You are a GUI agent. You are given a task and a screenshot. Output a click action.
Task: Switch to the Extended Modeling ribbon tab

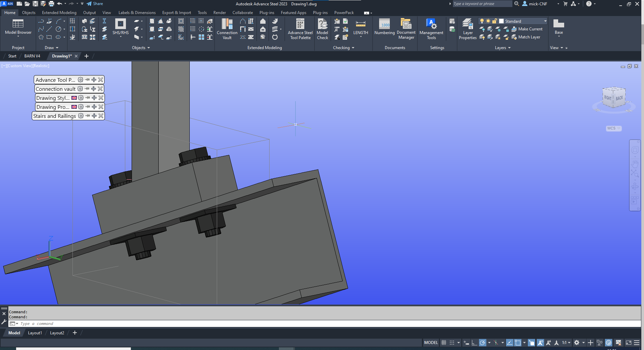(59, 12)
